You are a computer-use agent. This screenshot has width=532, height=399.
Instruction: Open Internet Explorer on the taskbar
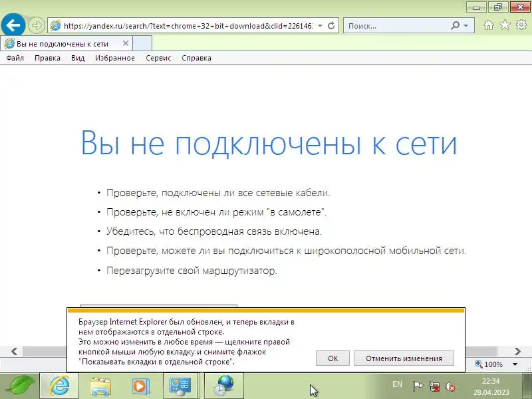[59, 386]
